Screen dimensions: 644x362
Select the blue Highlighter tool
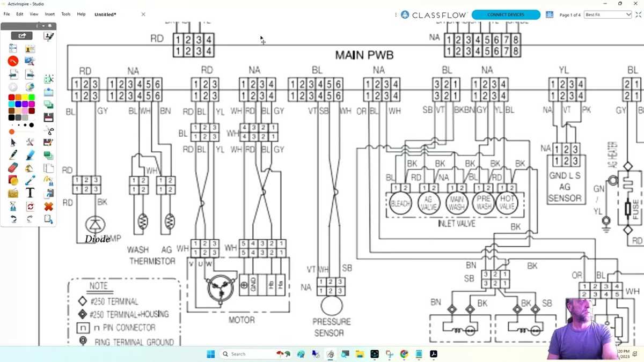tap(30, 155)
